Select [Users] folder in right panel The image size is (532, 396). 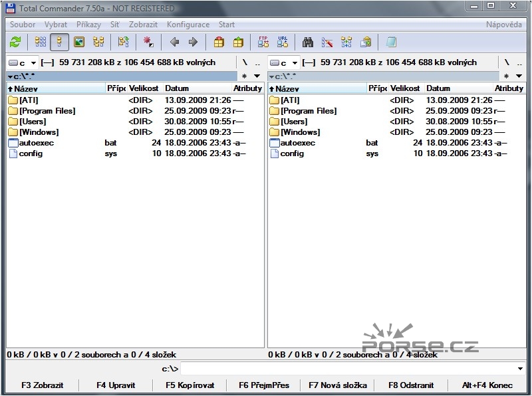(x=396, y=122)
